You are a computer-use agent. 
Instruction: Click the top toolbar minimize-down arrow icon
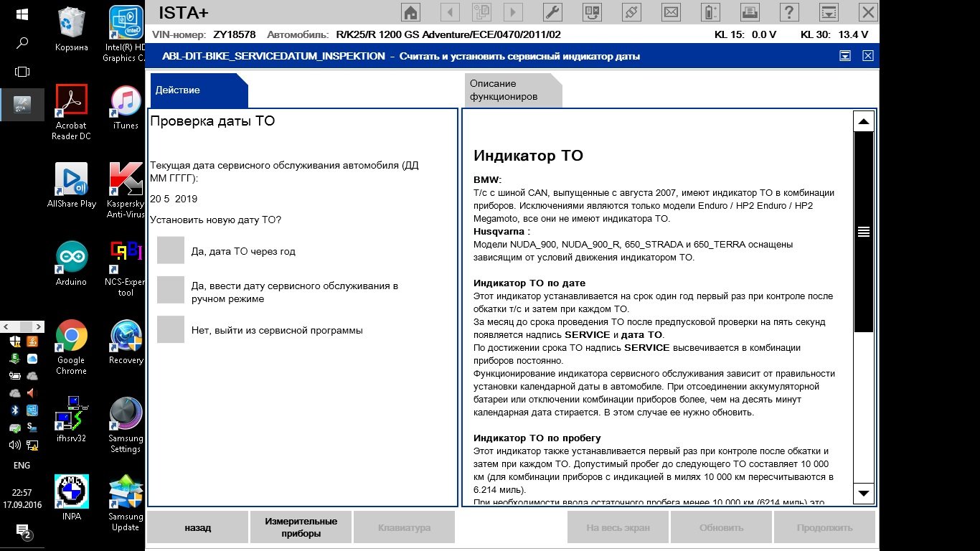(x=829, y=12)
